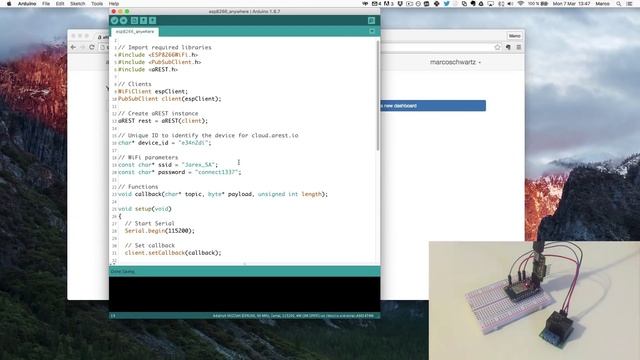The width and height of the screenshot is (640, 360).
Task: Click the '#include <PubSubClient.h>' line
Action: (x=160, y=62)
